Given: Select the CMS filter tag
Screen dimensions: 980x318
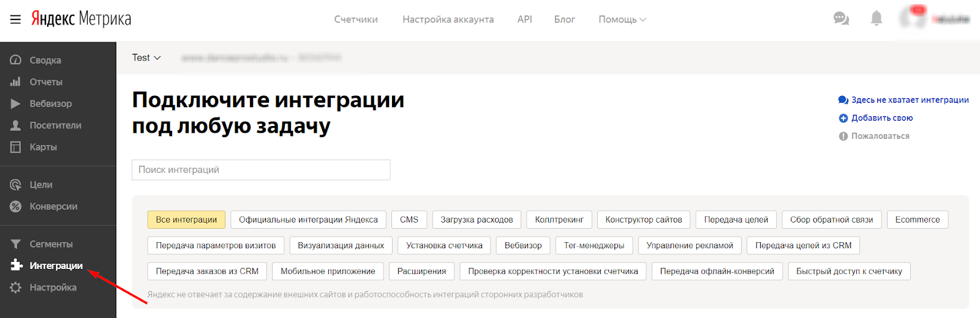Looking at the screenshot, I should tap(409, 220).
